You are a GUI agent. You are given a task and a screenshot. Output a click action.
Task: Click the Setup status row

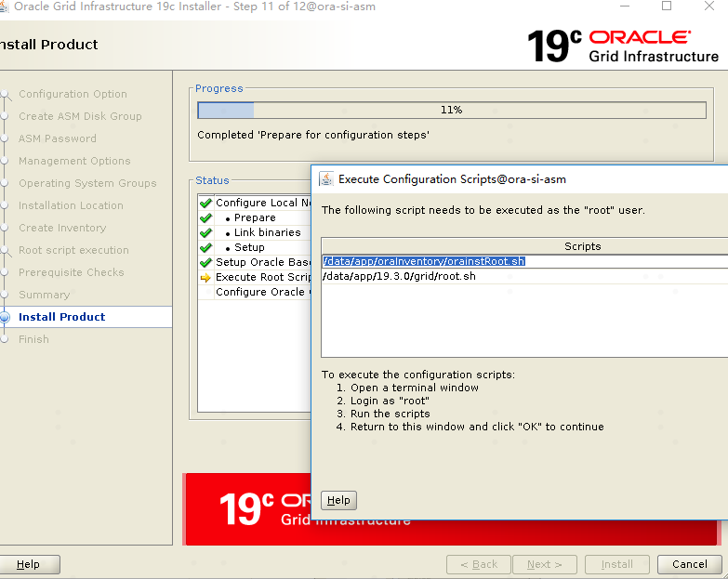coord(256,247)
